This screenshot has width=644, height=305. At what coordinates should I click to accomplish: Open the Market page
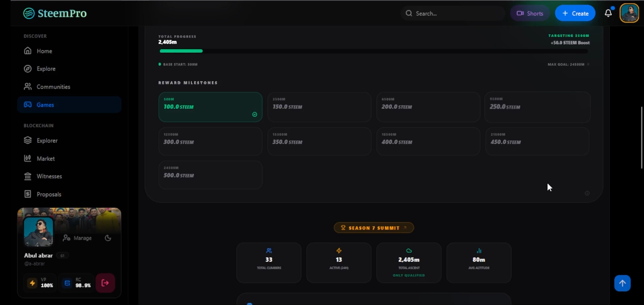pyautogui.click(x=69, y=159)
